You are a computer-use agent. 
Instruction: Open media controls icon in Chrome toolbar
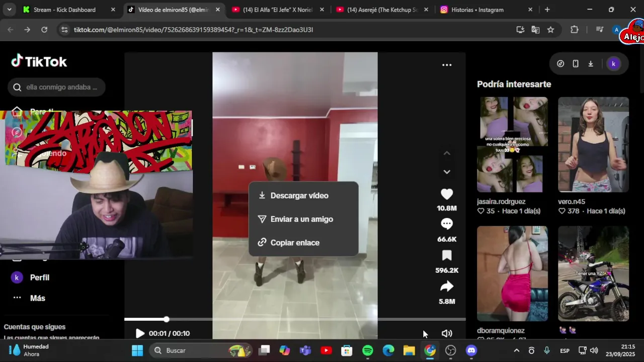[x=599, y=30]
